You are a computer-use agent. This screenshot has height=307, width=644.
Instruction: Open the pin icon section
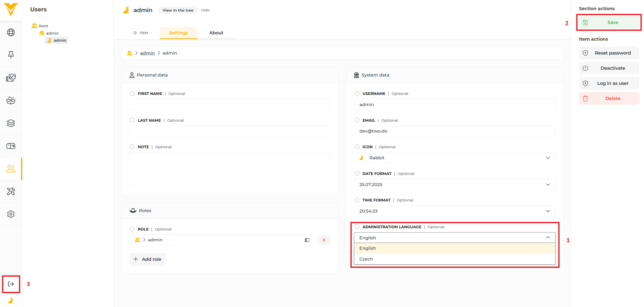coord(11,55)
